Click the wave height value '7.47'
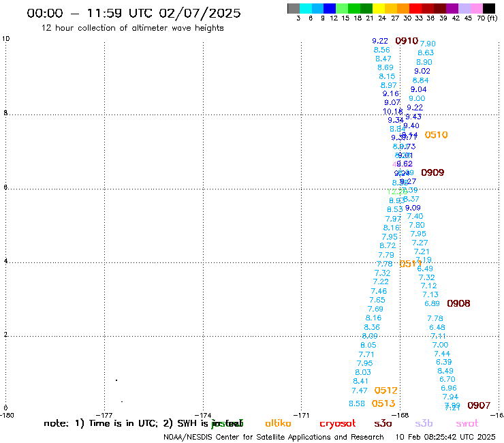 tap(360, 391)
